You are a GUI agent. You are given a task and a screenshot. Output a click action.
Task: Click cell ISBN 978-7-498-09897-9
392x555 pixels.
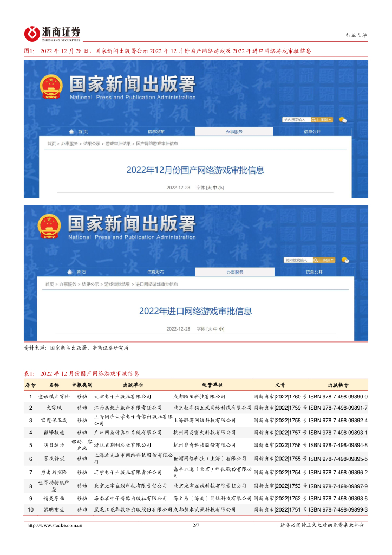[x=338, y=486]
